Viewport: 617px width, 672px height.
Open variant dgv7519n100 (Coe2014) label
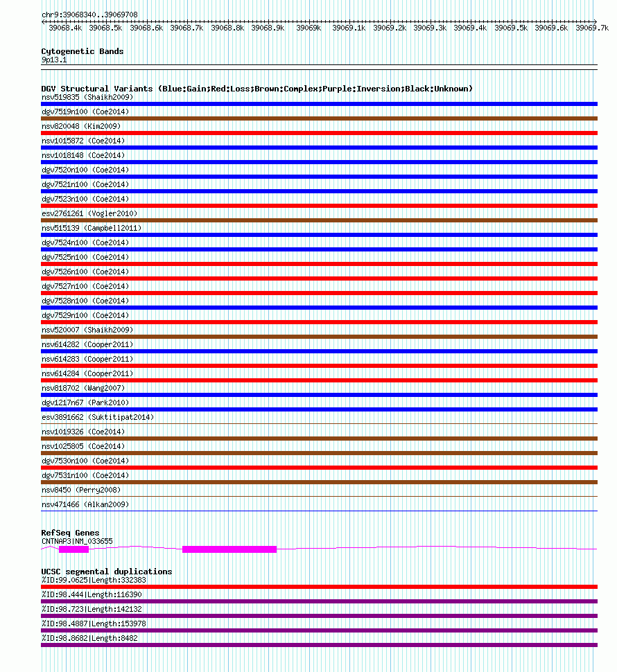(85, 112)
